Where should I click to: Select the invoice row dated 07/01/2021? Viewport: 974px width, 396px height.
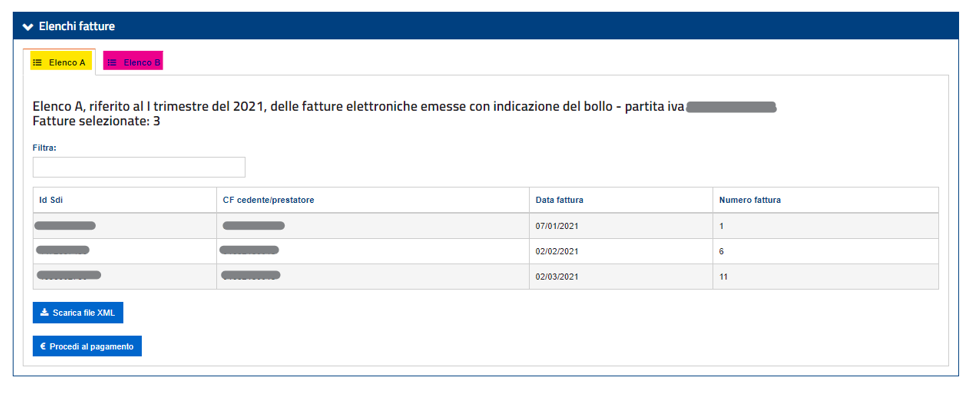(486, 226)
